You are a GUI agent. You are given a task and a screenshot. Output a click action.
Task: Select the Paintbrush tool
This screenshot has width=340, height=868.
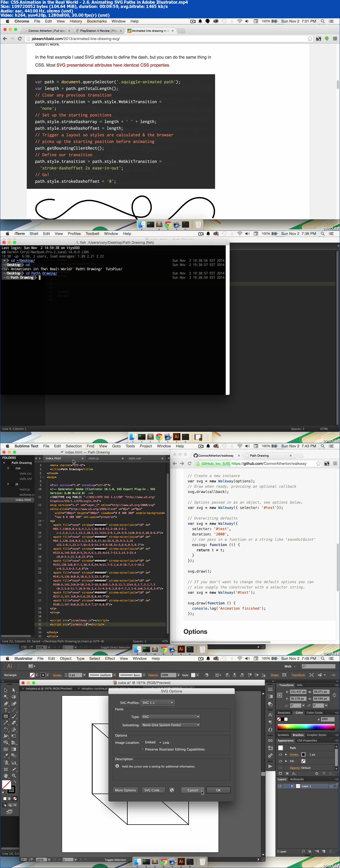tap(14, 716)
